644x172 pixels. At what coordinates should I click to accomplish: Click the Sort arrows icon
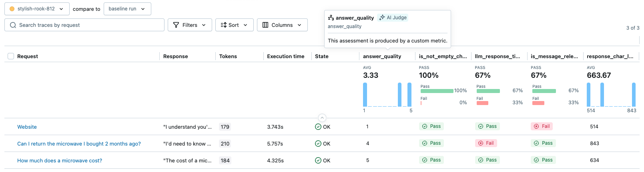point(224,25)
